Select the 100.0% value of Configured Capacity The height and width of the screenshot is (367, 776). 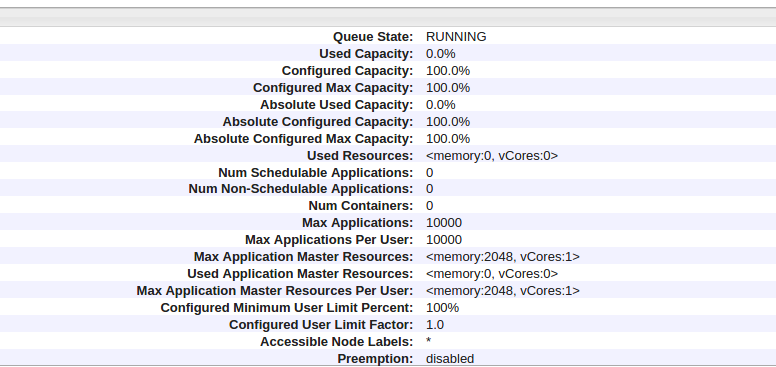(448, 71)
